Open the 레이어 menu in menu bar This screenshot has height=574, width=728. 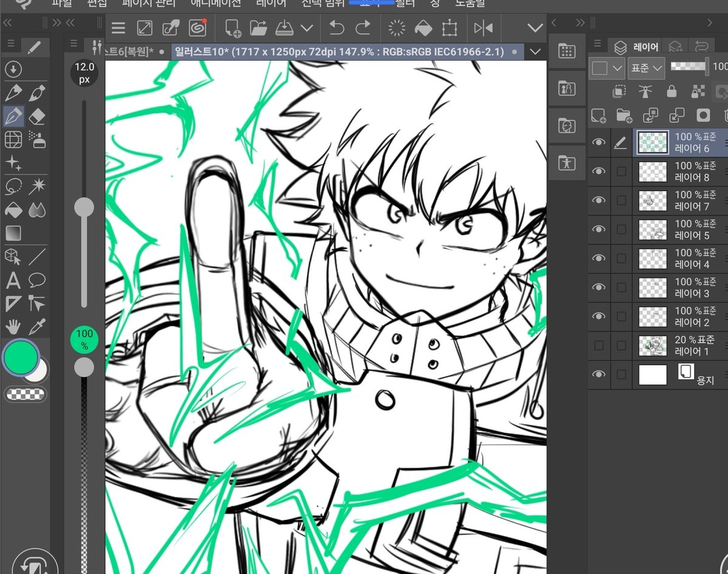pyautogui.click(x=272, y=3)
